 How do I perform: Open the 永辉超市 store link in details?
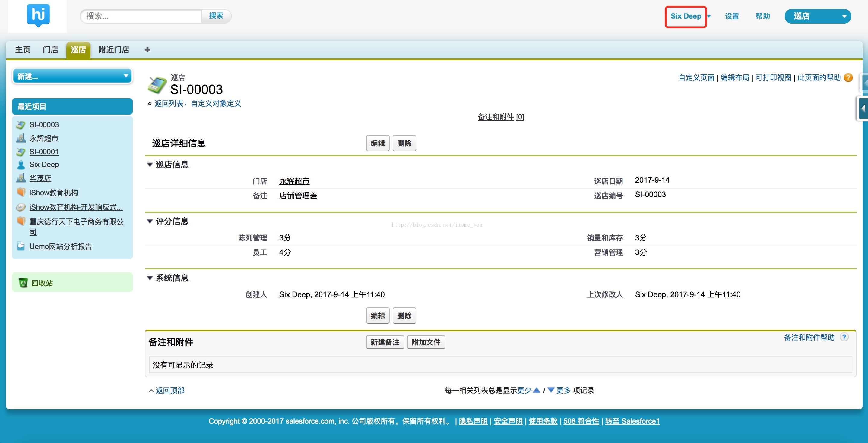click(x=294, y=181)
